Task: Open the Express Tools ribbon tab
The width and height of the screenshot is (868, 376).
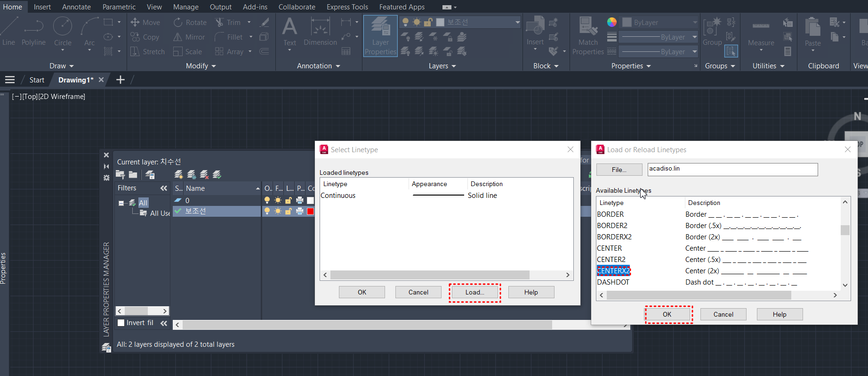Action: point(347,7)
